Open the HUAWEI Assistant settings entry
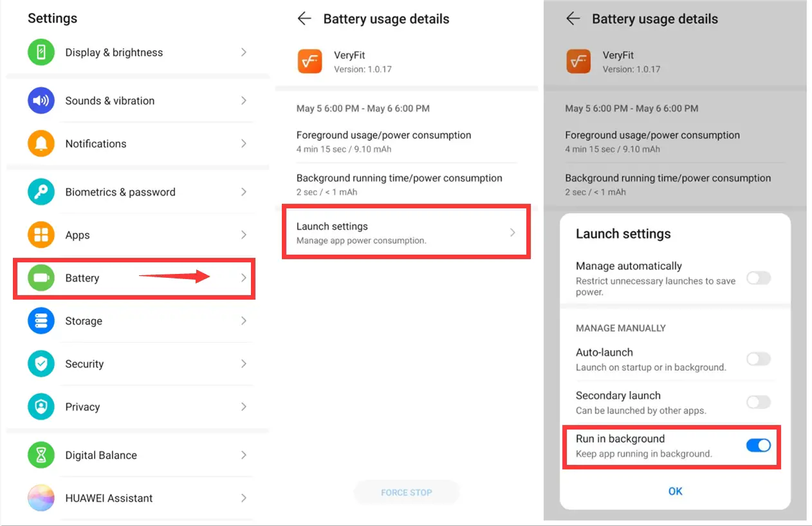The height and width of the screenshot is (526, 812). (109, 498)
